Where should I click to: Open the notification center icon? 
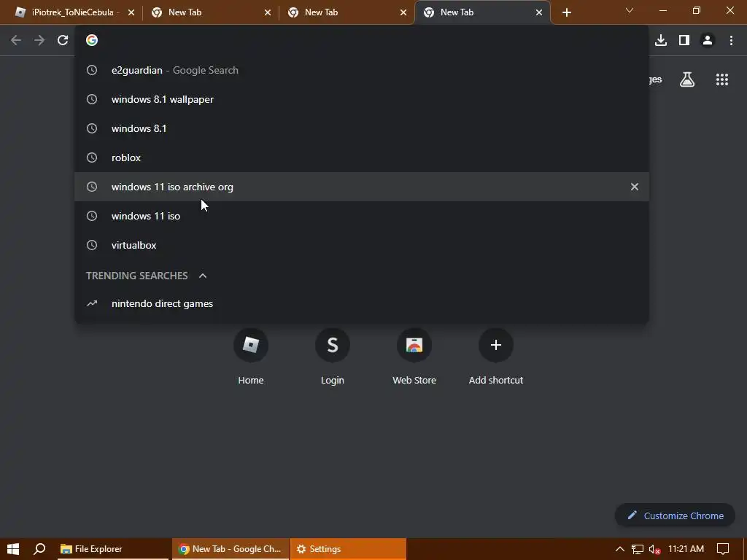coord(723,549)
